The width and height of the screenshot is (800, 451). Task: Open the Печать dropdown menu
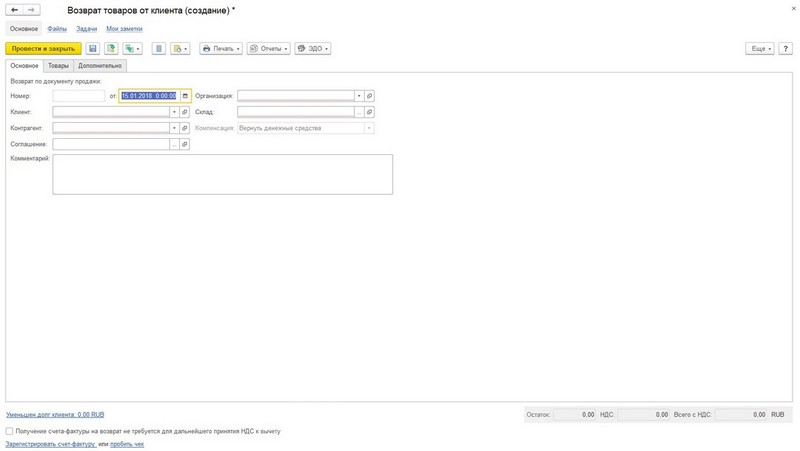point(221,48)
